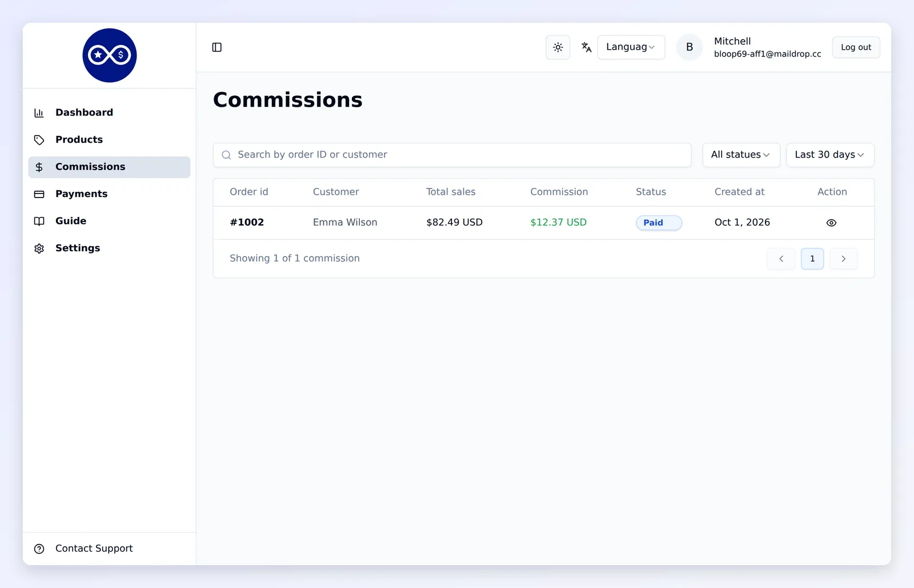The image size is (914, 588).
Task: Click the Log out button
Action: pyautogui.click(x=856, y=47)
